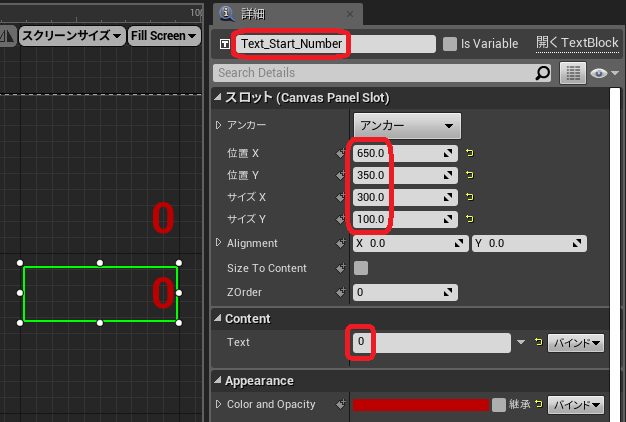Click the サイズ X value field
The image size is (626, 422).
[x=405, y=197]
